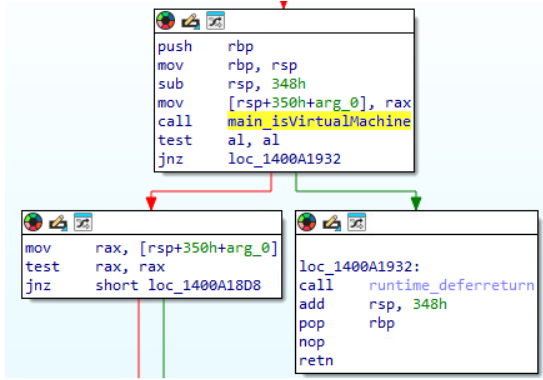Click graph group icon in arg_0 test block
The height and width of the screenshot is (380, 543).
pos(83,222)
